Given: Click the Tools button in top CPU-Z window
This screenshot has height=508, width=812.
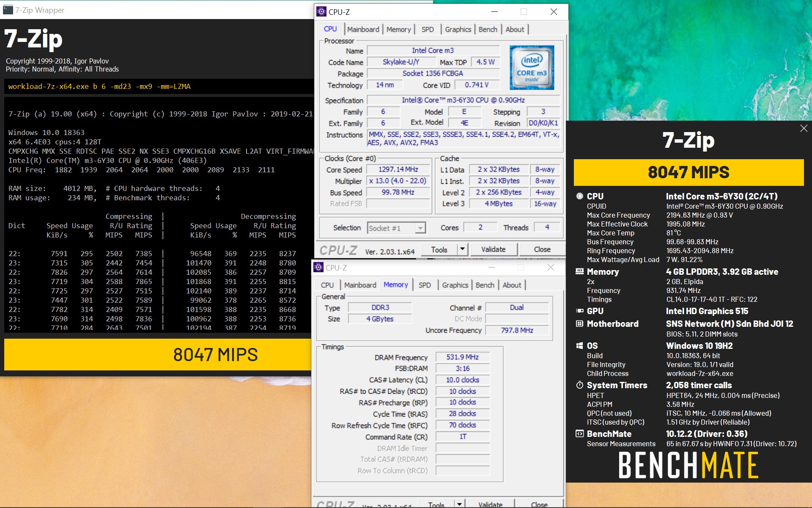Looking at the screenshot, I should (439, 249).
